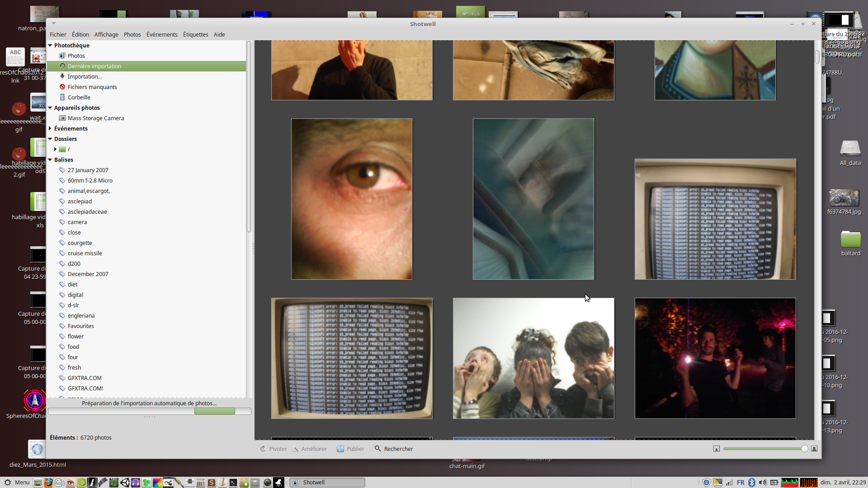Collapse the Balises section
Viewport: 868px width, 488px height.
pyautogui.click(x=50, y=160)
